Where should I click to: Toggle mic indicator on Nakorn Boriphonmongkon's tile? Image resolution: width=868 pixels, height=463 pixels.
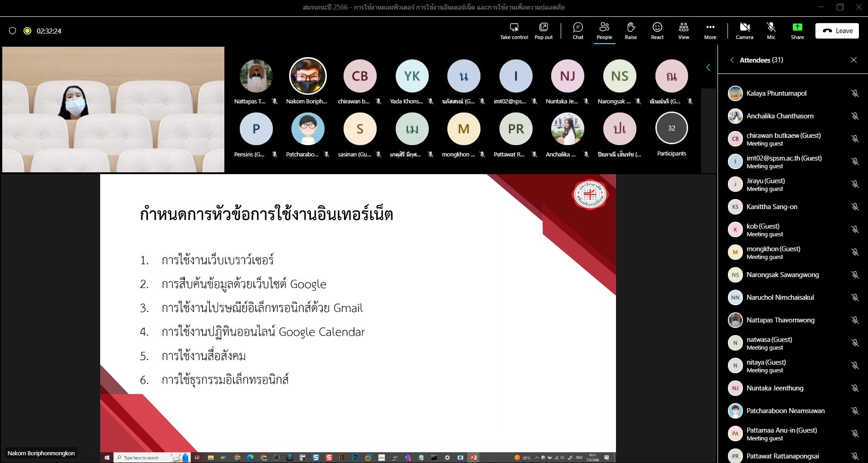click(328, 102)
